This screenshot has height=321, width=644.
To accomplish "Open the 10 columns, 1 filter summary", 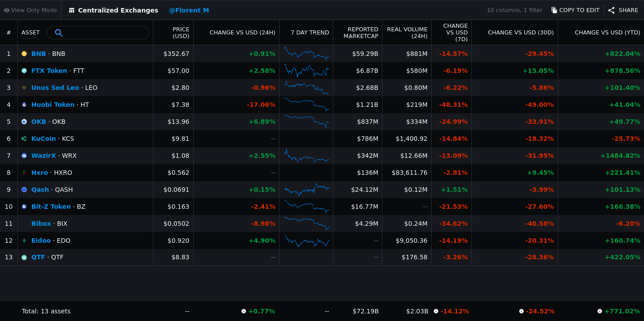I will point(514,10).
